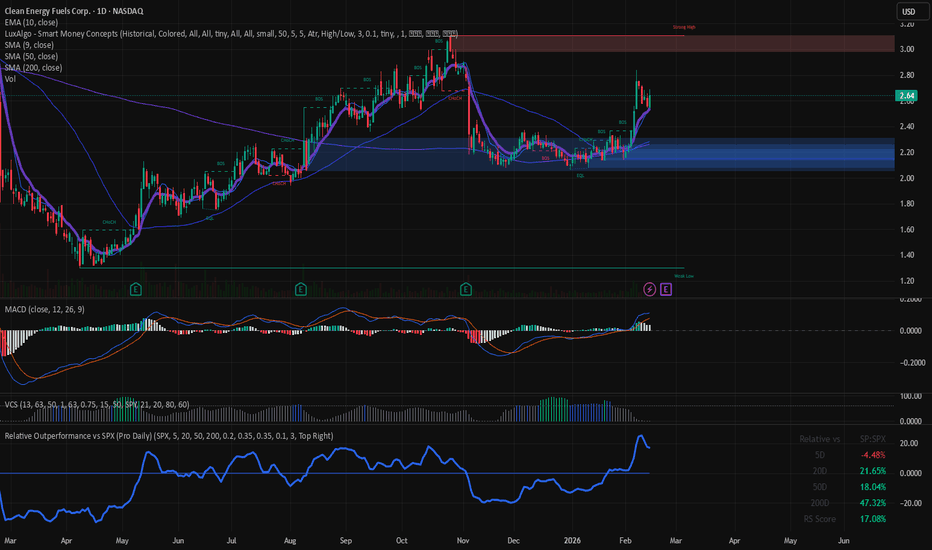Select the LuxAlgo Smart Money Concepts legend
The height and width of the screenshot is (550, 932).
coord(231,33)
